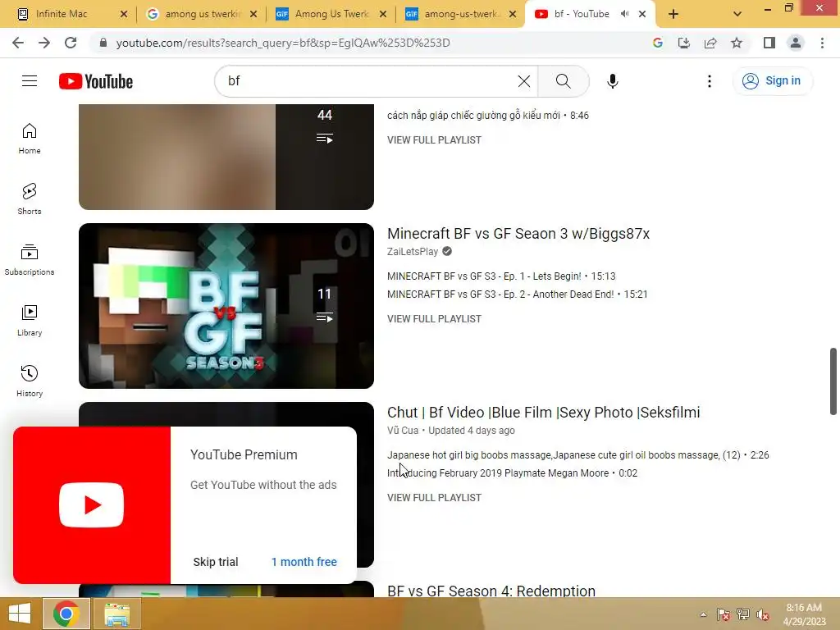Open File Explorer from taskbar
Screen dimensions: 840x630
[116, 614]
